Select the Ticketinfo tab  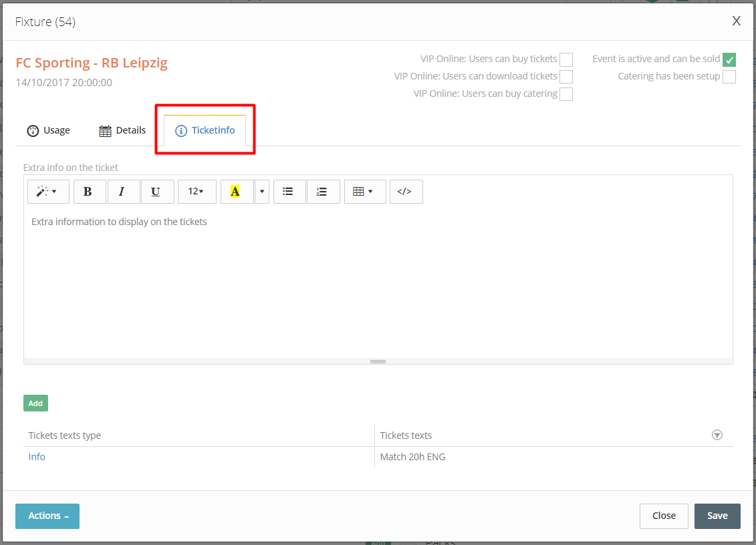(205, 131)
